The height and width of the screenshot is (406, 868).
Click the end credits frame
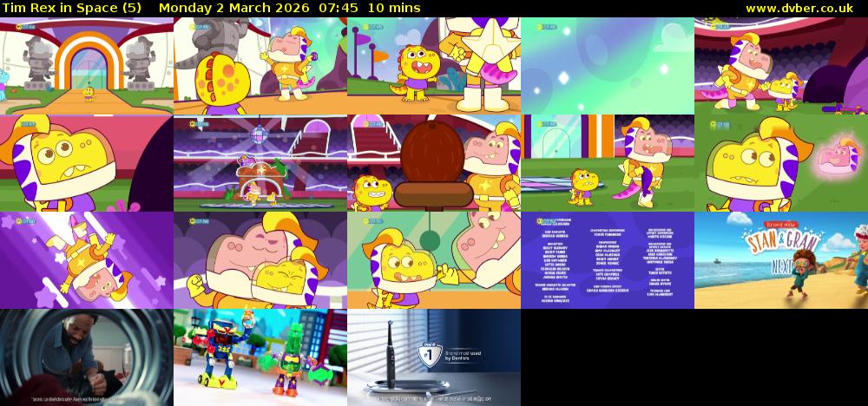click(x=608, y=260)
